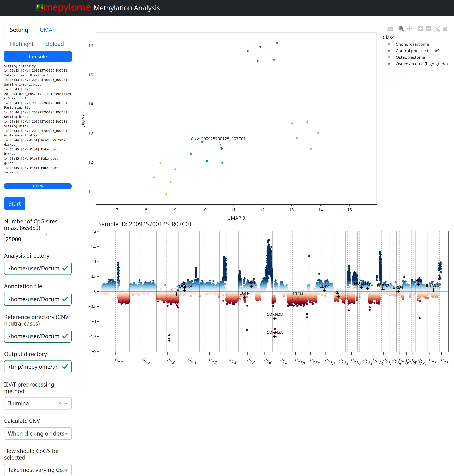The image size is (454, 476).
Task: Click the 100 % progress bar
Action: [38, 186]
